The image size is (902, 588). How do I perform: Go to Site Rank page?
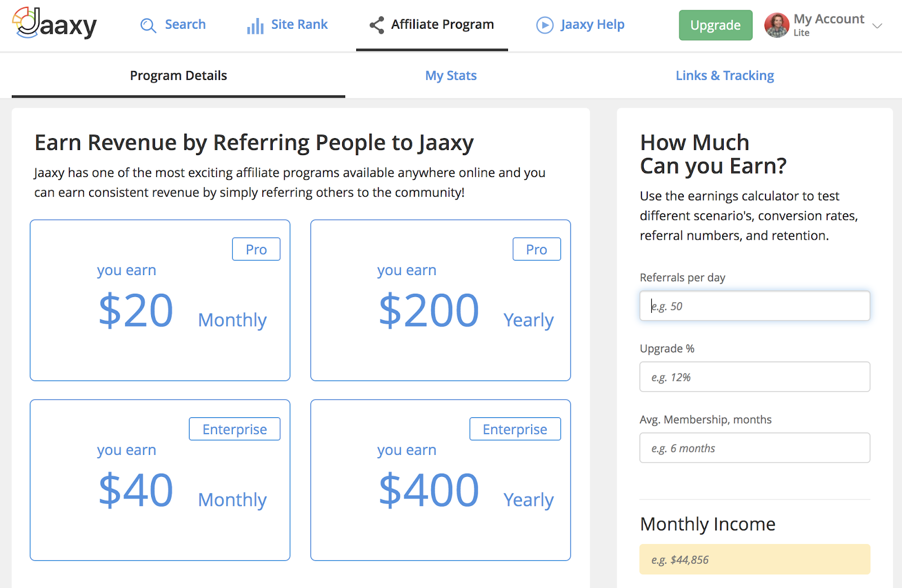[x=299, y=25]
